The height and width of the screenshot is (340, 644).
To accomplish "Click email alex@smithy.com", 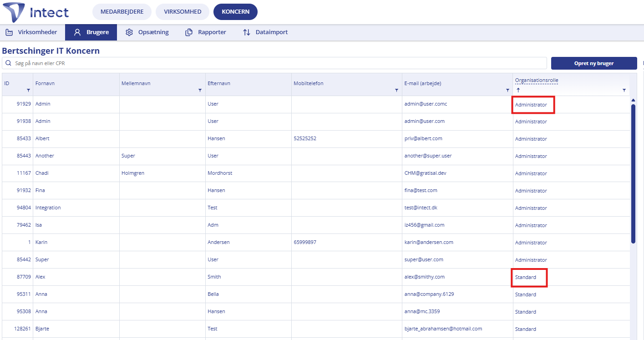I will pyautogui.click(x=424, y=277).
